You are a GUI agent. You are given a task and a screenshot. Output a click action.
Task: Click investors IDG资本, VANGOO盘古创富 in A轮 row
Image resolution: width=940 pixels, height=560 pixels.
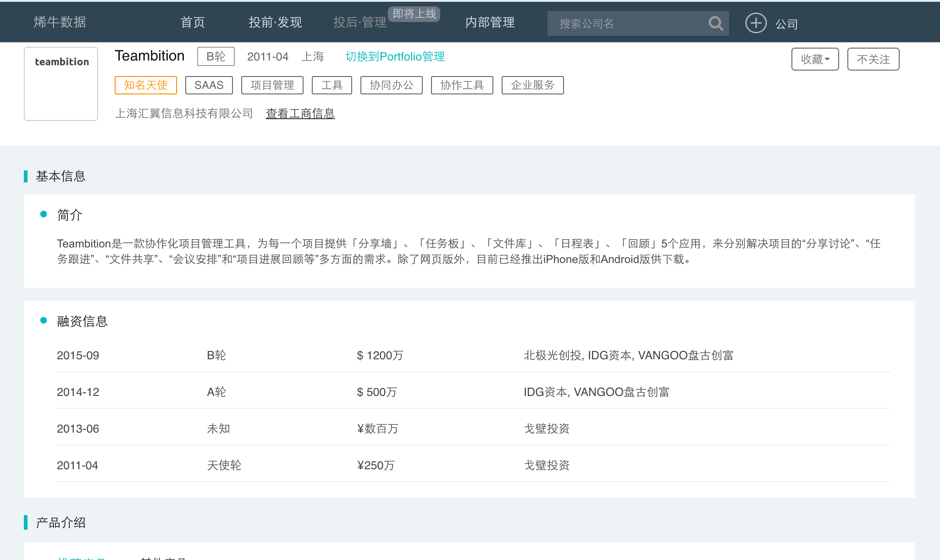[597, 392]
